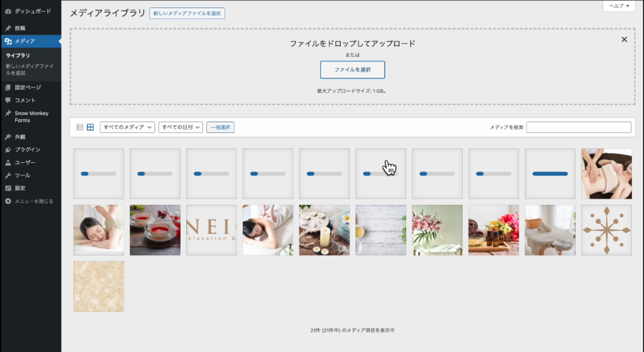This screenshot has height=352, width=644.
Task: Click the プラグイン menu label
Action: (28, 150)
